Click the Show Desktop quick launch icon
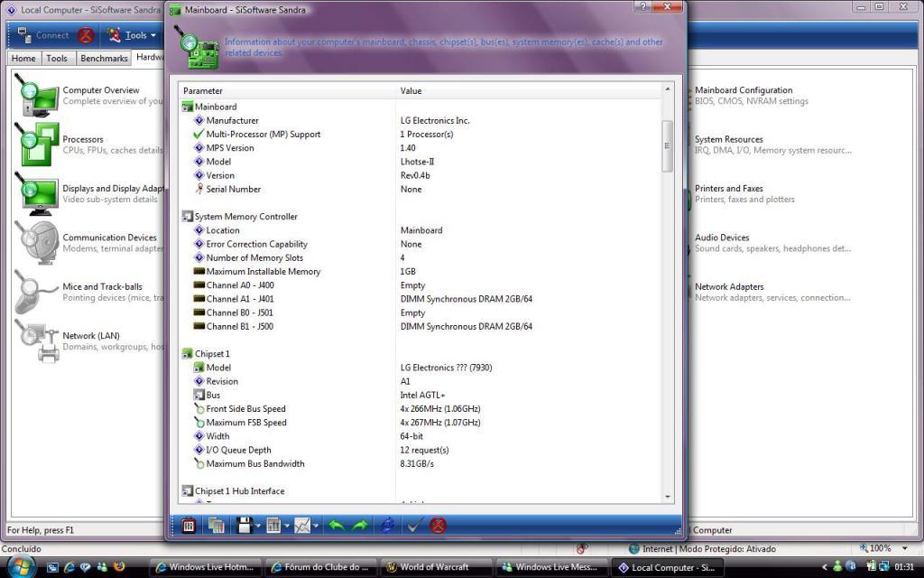The height and width of the screenshot is (578, 924). click(x=52, y=567)
